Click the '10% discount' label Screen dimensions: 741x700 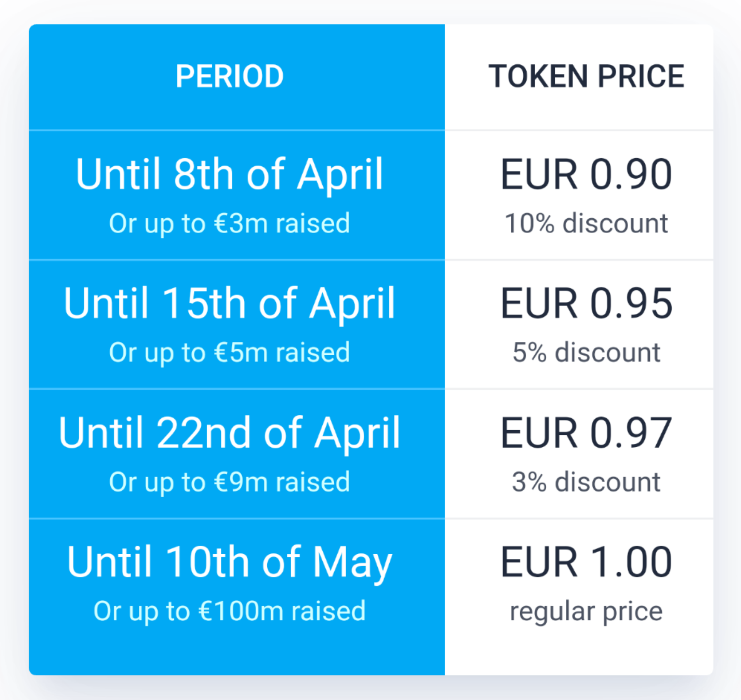pos(586,223)
